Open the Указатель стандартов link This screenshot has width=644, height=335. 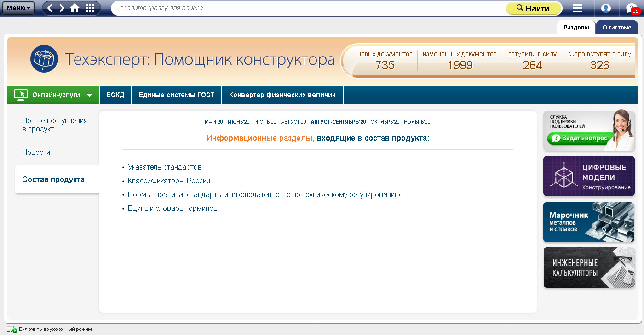pos(165,167)
